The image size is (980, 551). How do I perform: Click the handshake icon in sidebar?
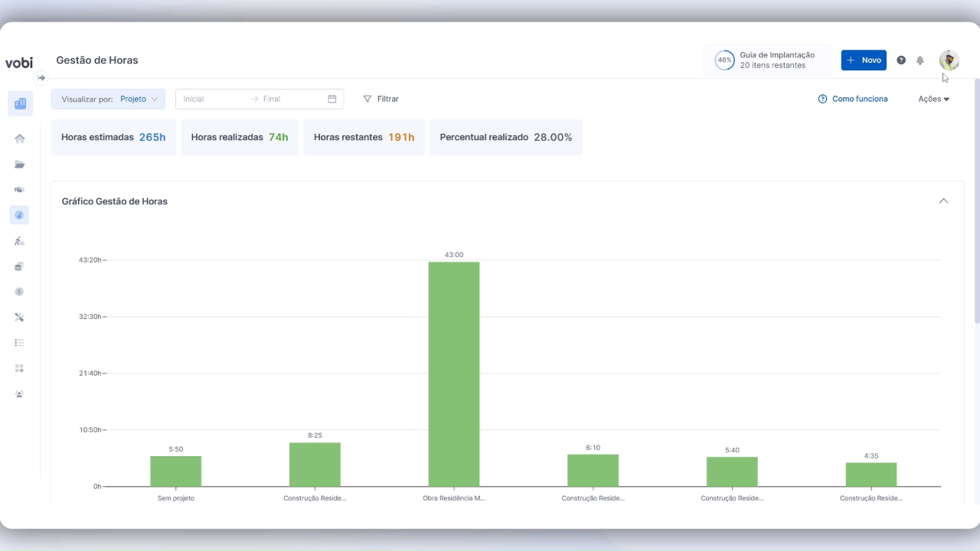pos(20,190)
